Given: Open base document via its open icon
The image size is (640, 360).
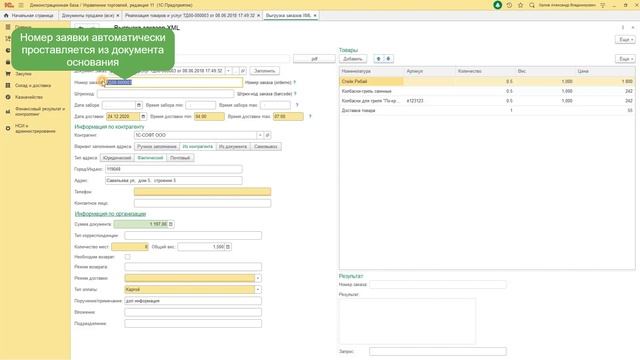Looking at the screenshot, I should point(243,71).
